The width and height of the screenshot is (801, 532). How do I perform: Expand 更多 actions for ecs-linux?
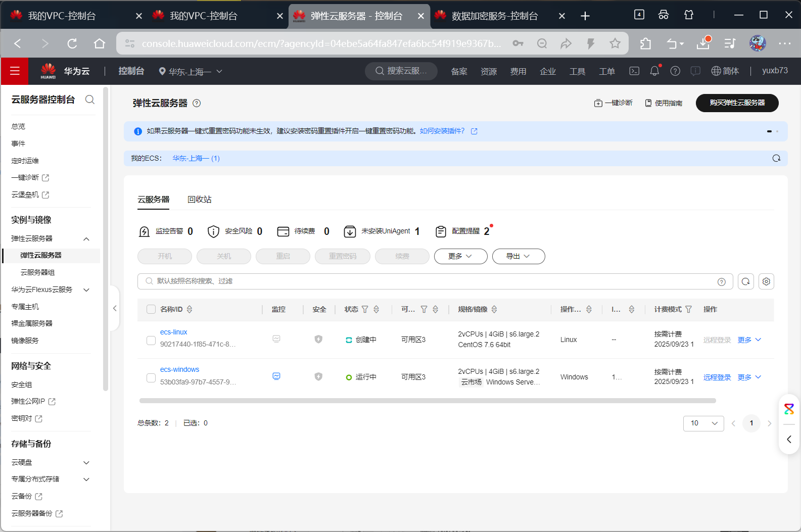(x=749, y=340)
